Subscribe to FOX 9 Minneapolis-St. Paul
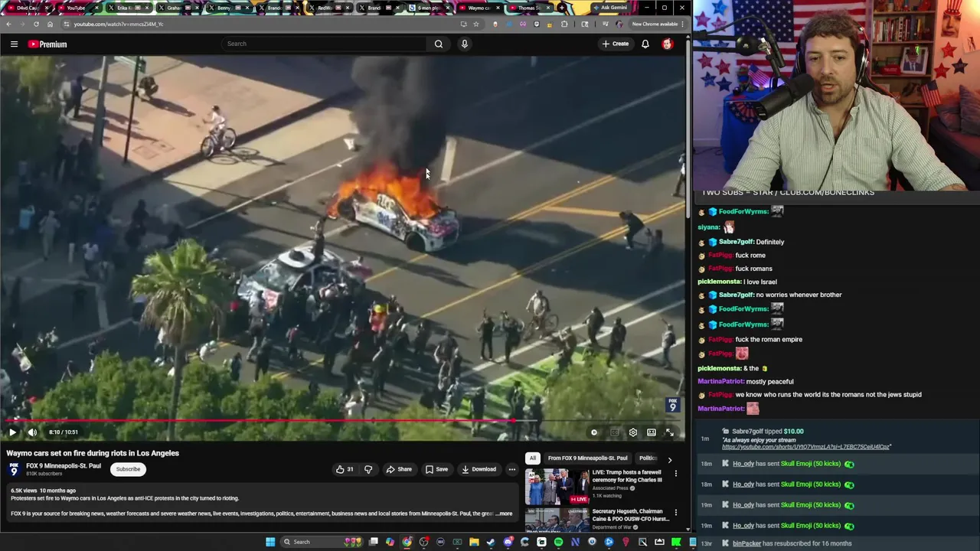The image size is (980, 551). 128,469
